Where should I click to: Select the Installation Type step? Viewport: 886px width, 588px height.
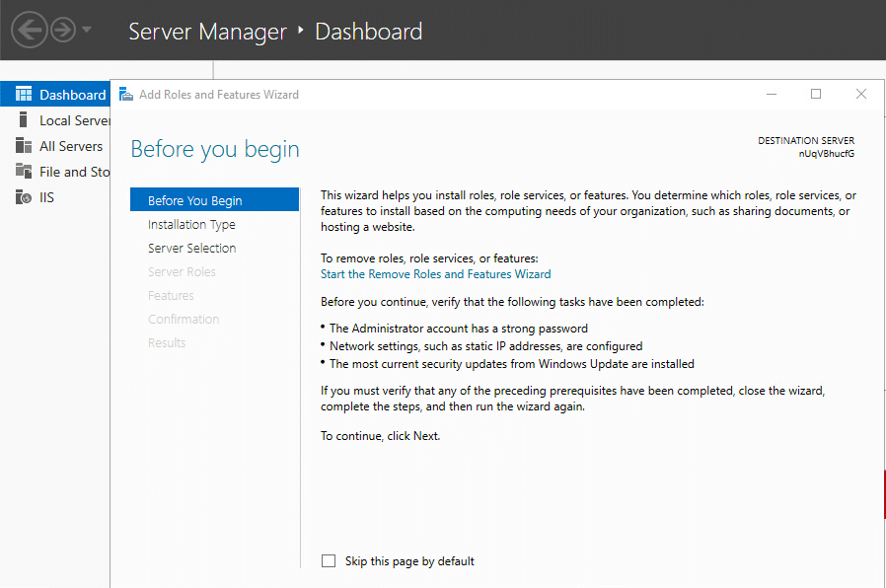point(191,225)
